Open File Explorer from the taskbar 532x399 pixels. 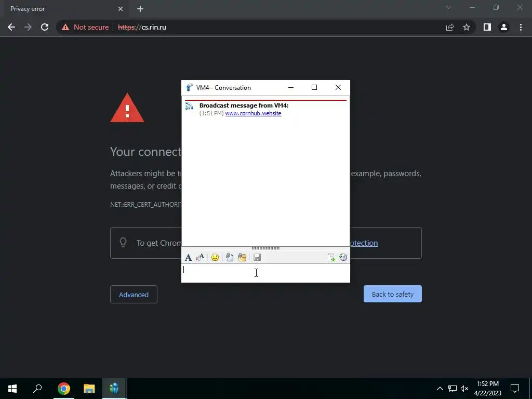click(x=89, y=389)
